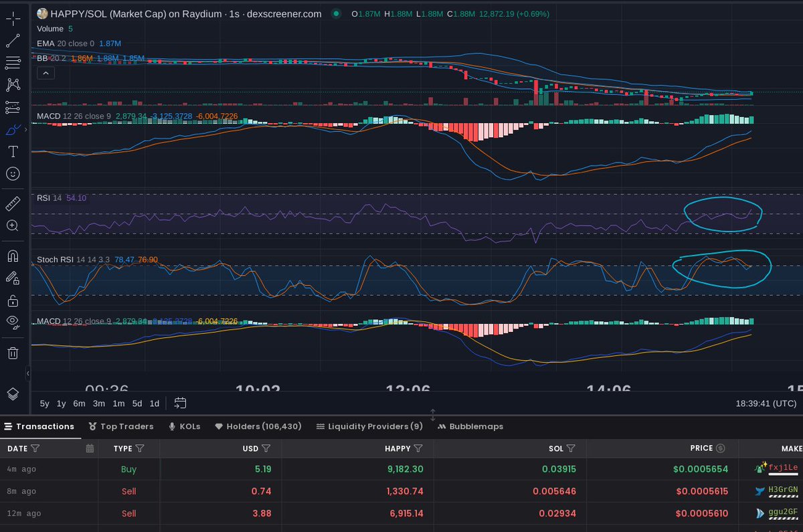Open the USD column filter

[x=266, y=448]
